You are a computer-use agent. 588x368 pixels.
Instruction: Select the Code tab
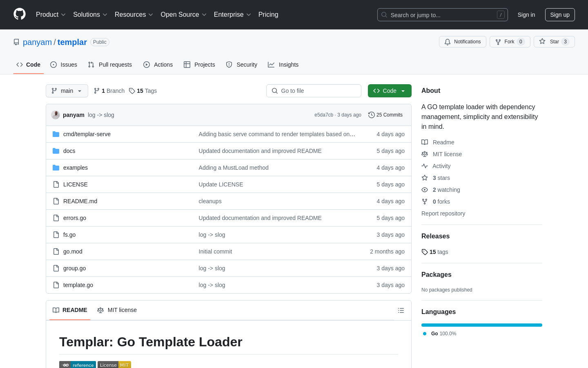29,65
